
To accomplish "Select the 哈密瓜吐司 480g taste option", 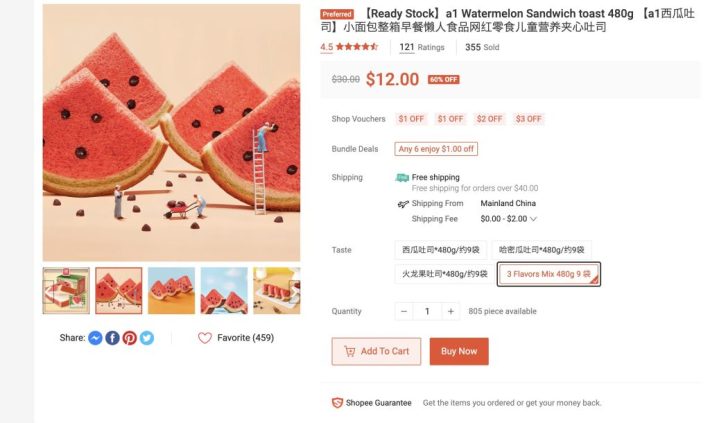I will 543,249.
